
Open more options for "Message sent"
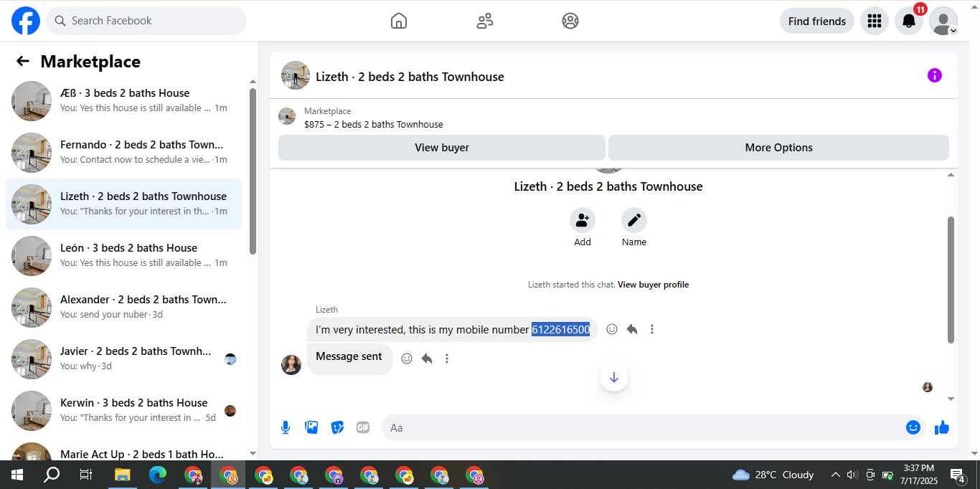pos(447,359)
